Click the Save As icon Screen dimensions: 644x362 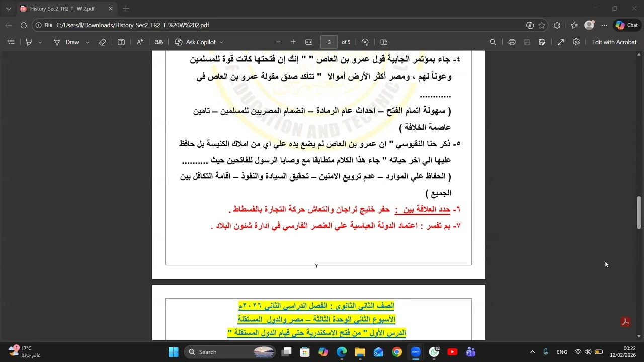pos(542,42)
